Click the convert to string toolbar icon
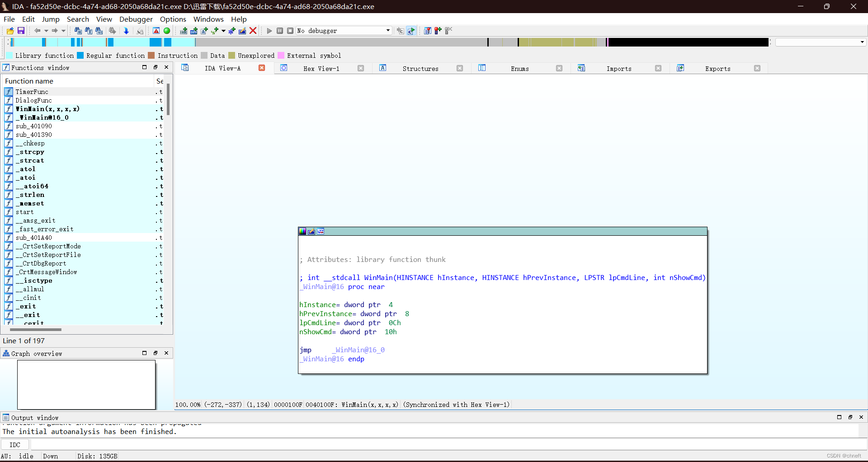The image size is (868, 462). [x=204, y=31]
